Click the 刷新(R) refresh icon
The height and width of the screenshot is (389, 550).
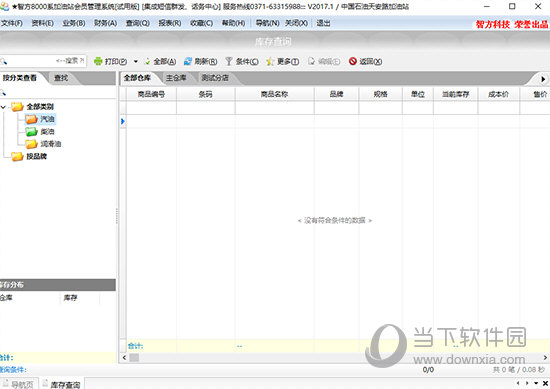pos(188,61)
